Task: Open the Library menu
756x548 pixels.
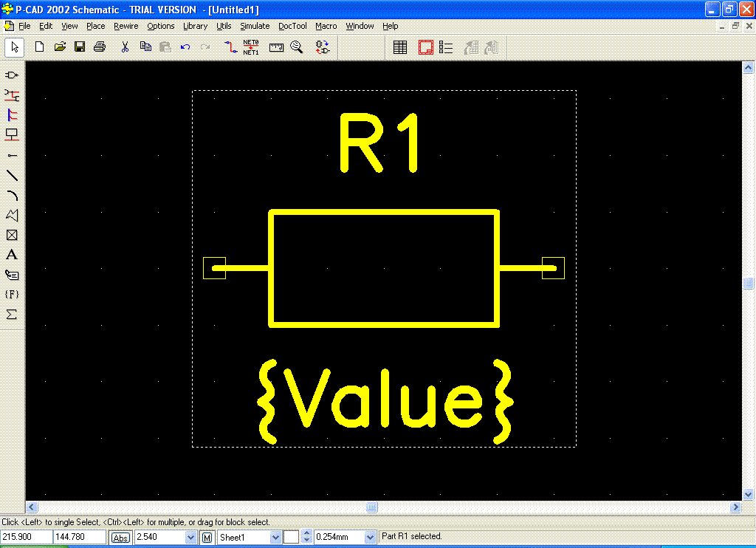Action: (195, 26)
